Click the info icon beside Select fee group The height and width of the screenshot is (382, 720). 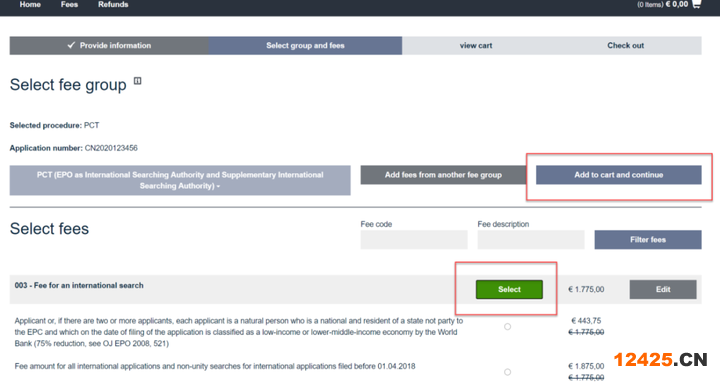click(137, 81)
